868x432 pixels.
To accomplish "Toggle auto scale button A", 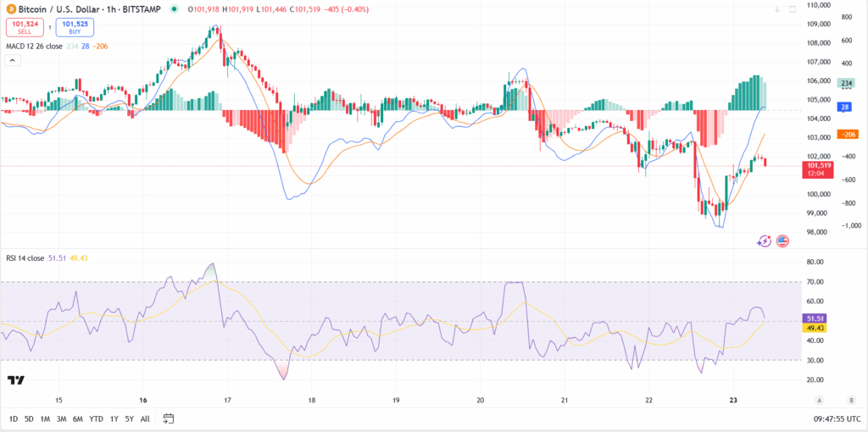I will tap(820, 400).
